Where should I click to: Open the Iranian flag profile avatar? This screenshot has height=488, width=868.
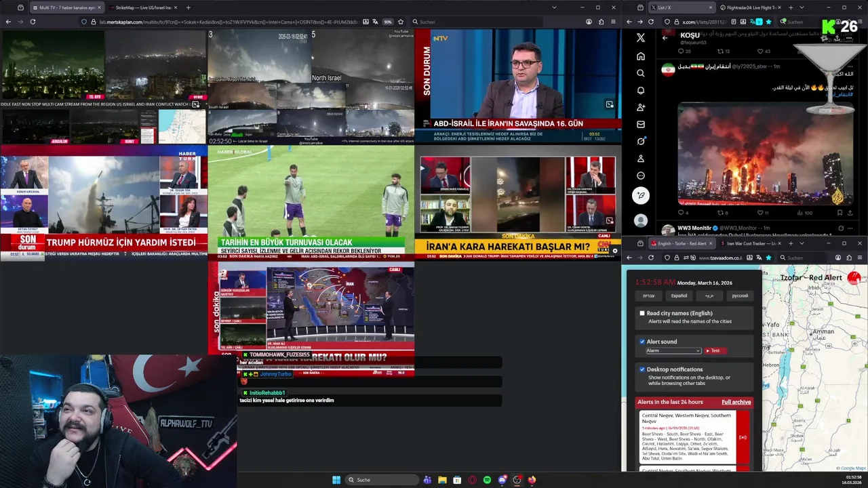(668, 70)
